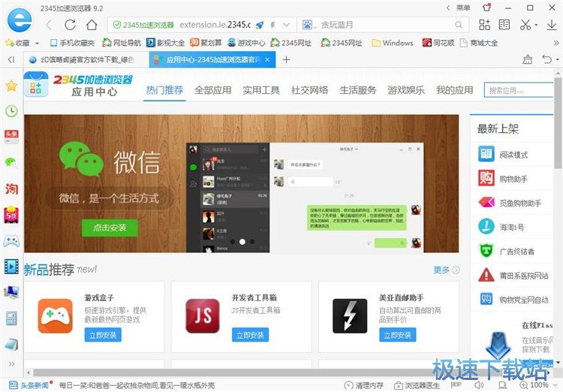The image size is (563, 392).
Task: Open a new tab with plus button
Action: (x=286, y=59)
